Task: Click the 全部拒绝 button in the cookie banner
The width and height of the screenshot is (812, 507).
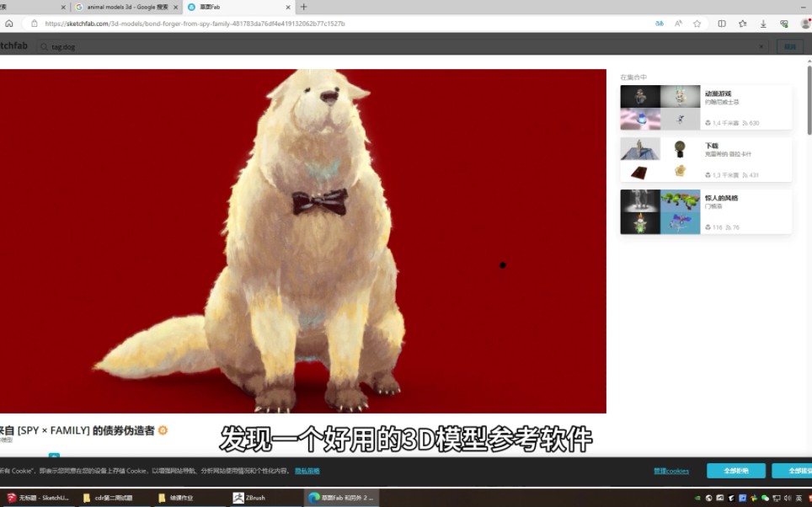Action: [x=736, y=471]
